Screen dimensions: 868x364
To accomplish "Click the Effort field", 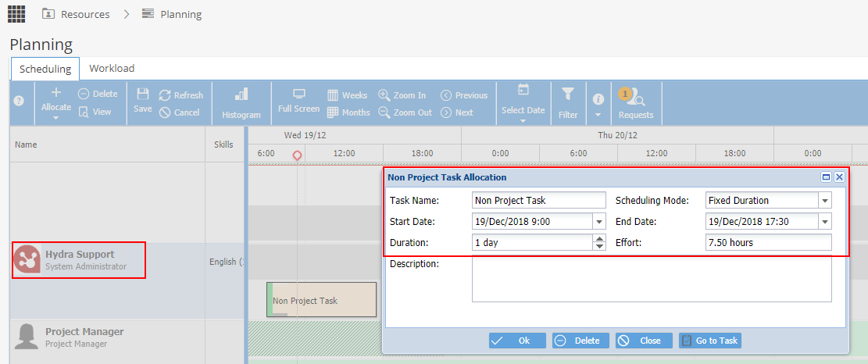I will [x=769, y=242].
